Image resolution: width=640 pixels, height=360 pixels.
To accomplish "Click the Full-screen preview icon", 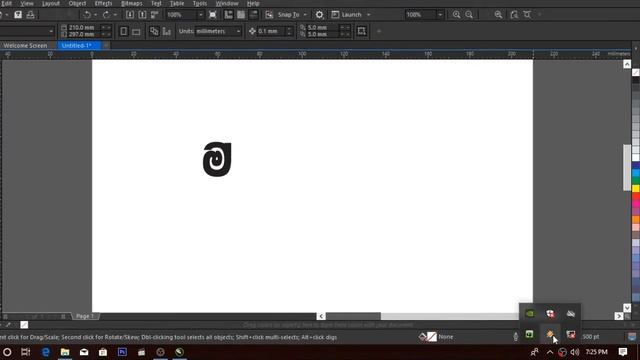I will tap(213, 15).
